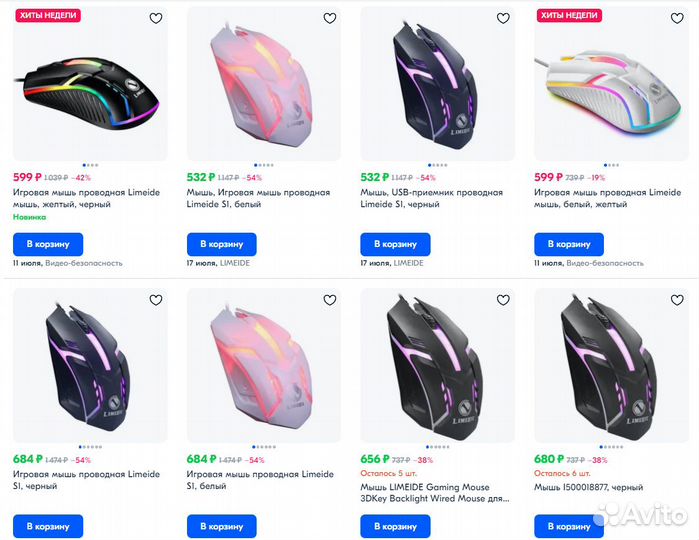Click heart on top-row white Limeide S1
This screenshot has width=699, height=540.
[x=330, y=18]
